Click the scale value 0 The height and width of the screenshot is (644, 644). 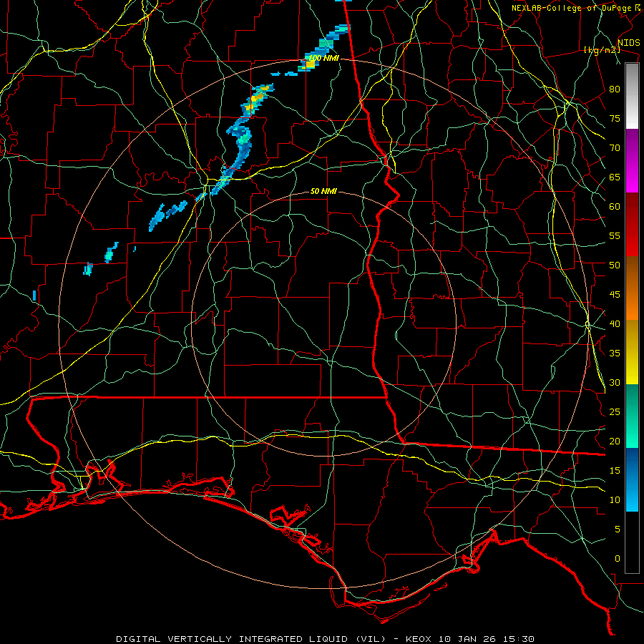click(x=618, y=559)
